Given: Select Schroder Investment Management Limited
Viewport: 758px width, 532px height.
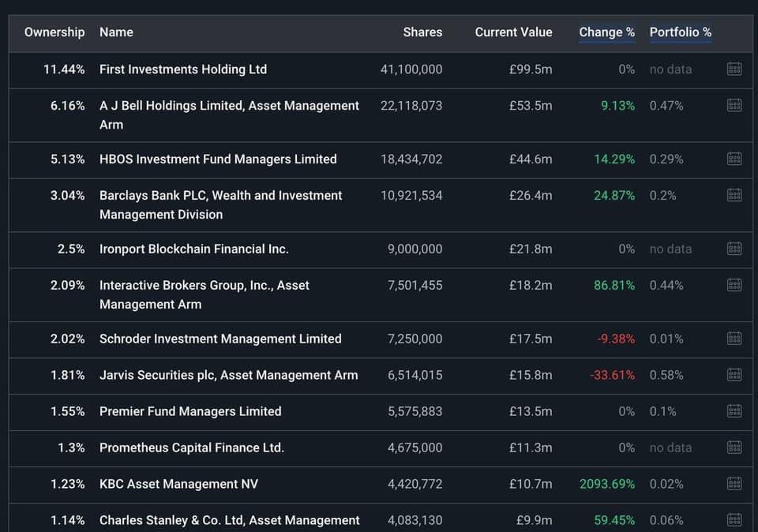Looking at the screenshot, I should tap(220, 338).
